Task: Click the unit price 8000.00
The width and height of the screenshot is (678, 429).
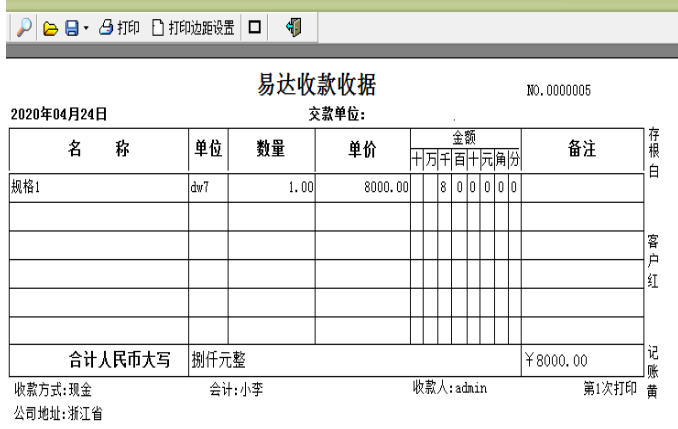Action: click(386, 188)
